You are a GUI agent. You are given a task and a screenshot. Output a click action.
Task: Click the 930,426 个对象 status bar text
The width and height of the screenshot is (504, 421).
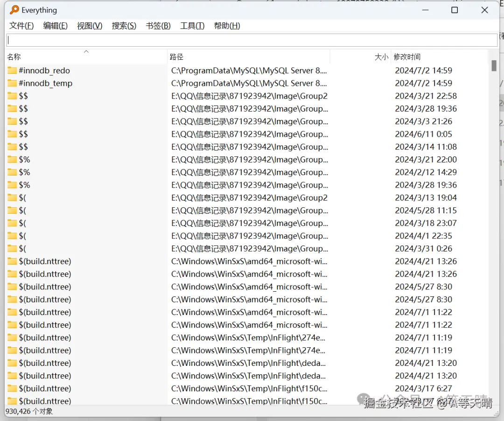[29, 411]
